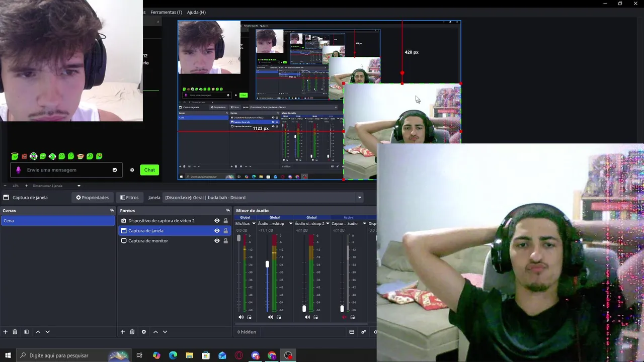Viewport: 644px width, 362px height.
Task: Lock Dispositivo de captura de vídeo 2 source
Action: pyautogui.click(x=225, y=221)
